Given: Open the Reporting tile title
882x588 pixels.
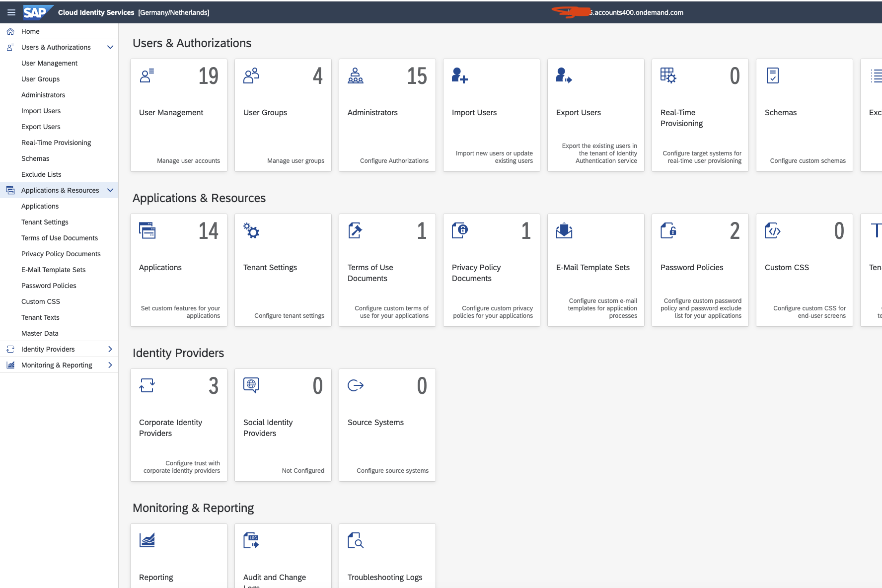Looking at the screenshot, I should [156, 578].
